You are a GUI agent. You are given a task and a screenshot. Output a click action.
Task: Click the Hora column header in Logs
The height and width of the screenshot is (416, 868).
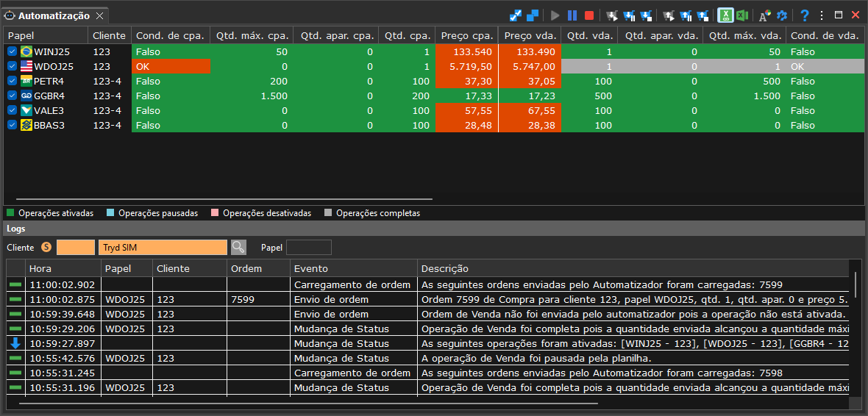[x=63, y=269]
